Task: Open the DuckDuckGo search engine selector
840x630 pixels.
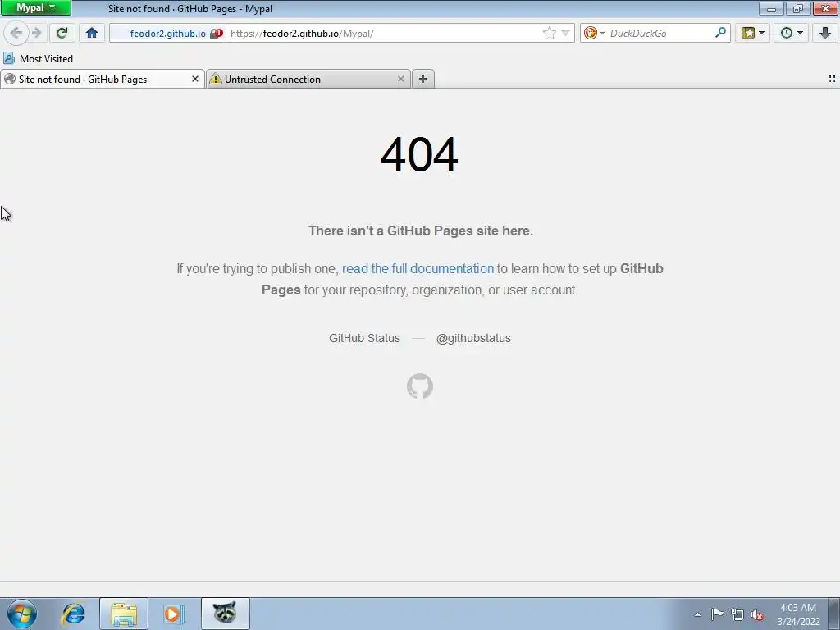Action: 594,33
